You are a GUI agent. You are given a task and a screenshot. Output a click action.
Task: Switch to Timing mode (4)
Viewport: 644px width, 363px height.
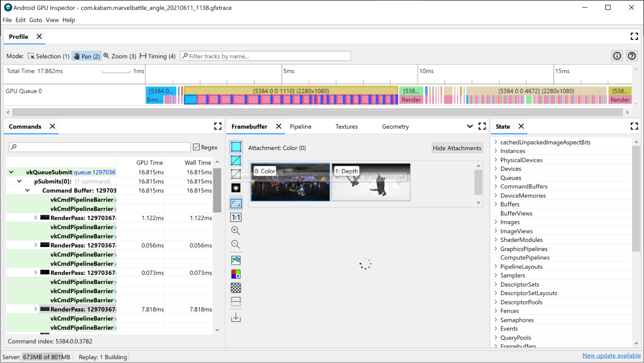click(157, 56)
